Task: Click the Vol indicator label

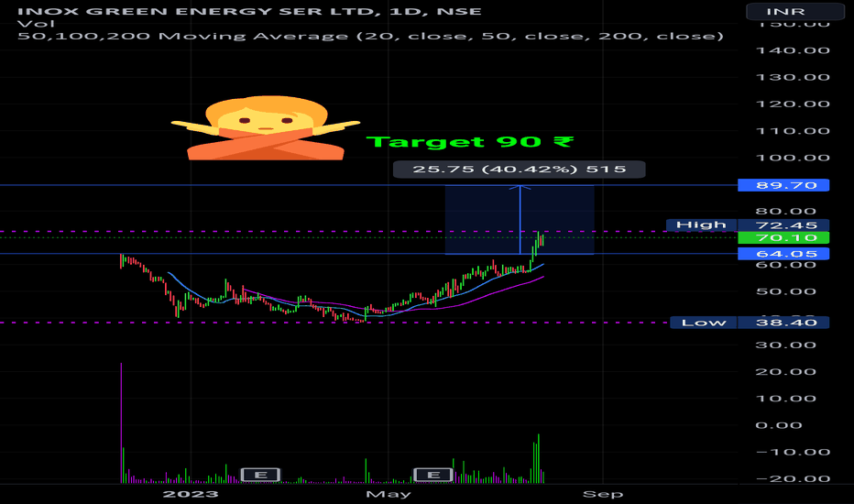Action: click(x=36, y=24)
